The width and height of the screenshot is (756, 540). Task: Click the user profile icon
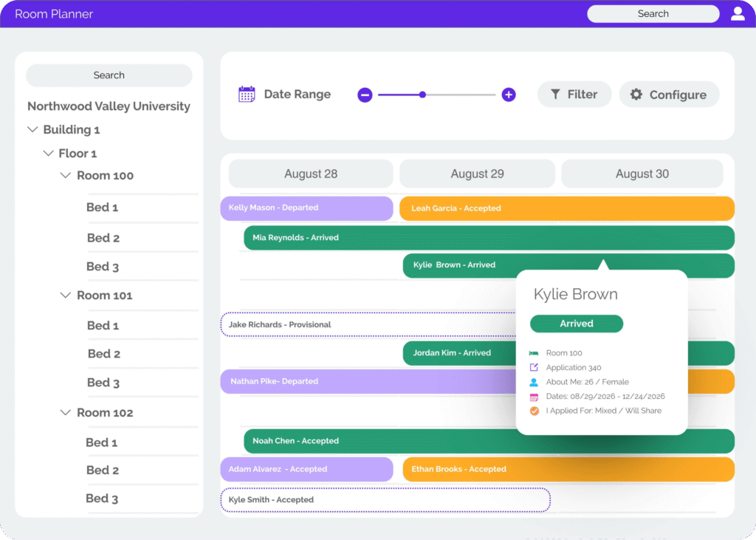738,13
